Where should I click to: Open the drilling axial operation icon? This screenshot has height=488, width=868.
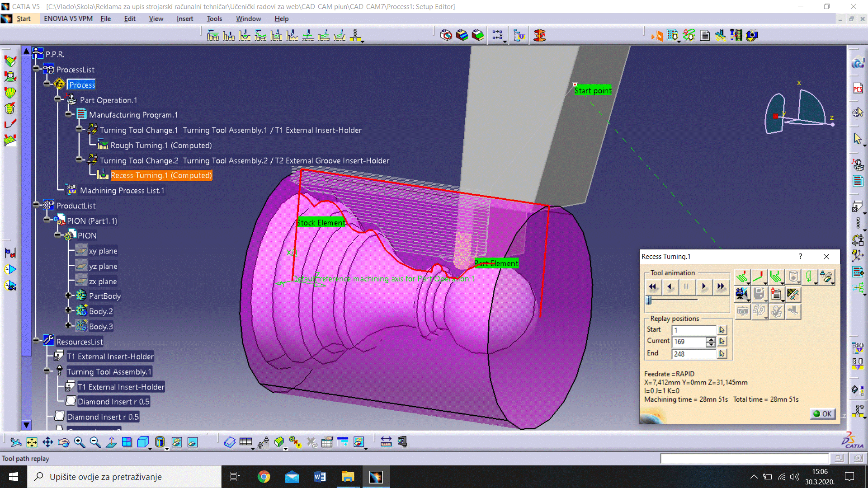(356, 35)
